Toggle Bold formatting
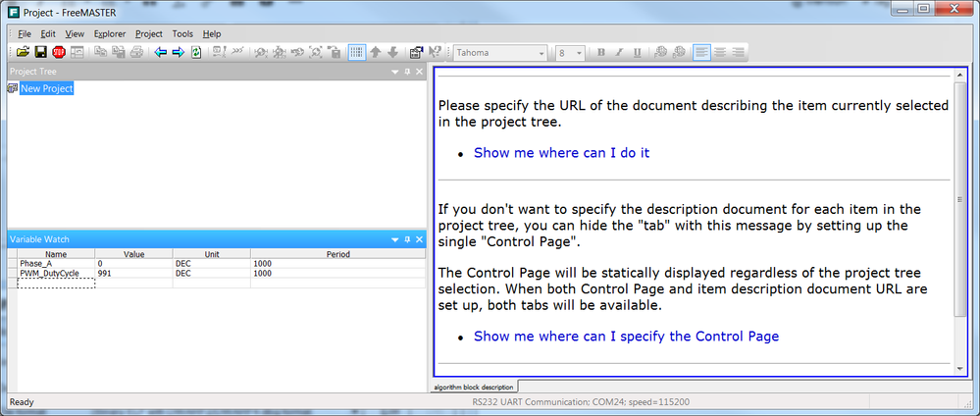Viewport: 980px width, 416px height. tap(600, 53)
